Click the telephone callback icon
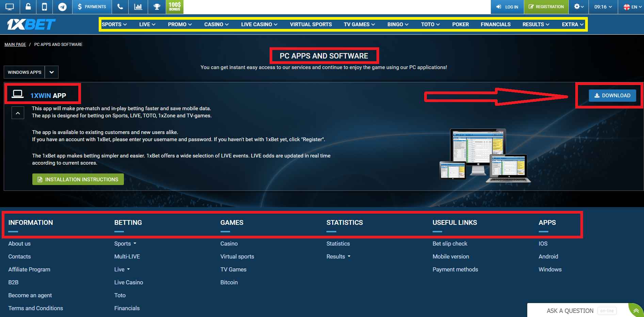Viewport: 644px width, 317px height. coord(120,7)
